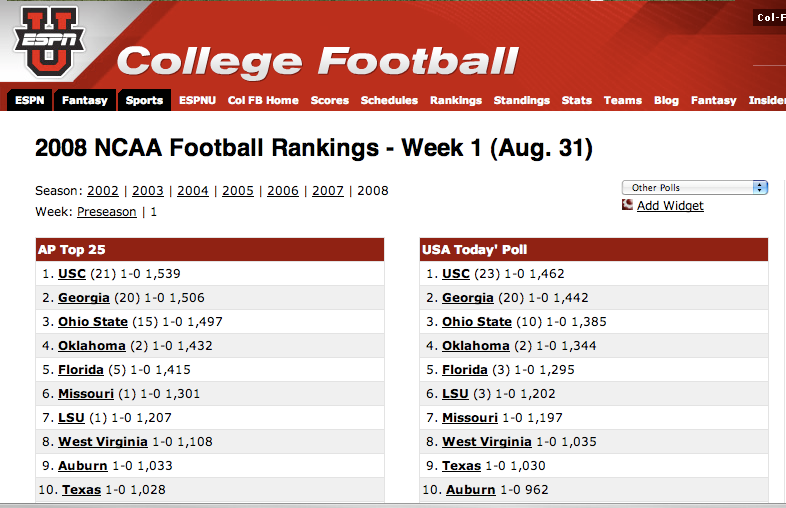Screen dimensions: 786x508
Task: Switch to the Sports tab
Action: click(x=144, y=100)
